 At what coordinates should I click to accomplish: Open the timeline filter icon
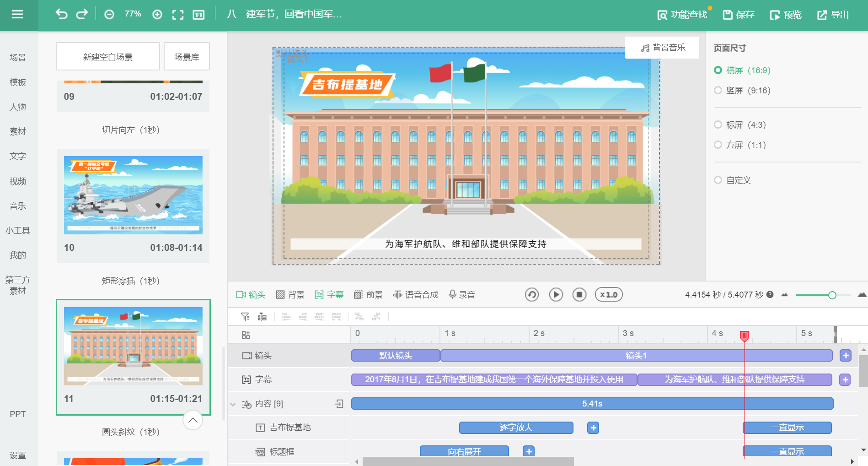click(246, 316)
